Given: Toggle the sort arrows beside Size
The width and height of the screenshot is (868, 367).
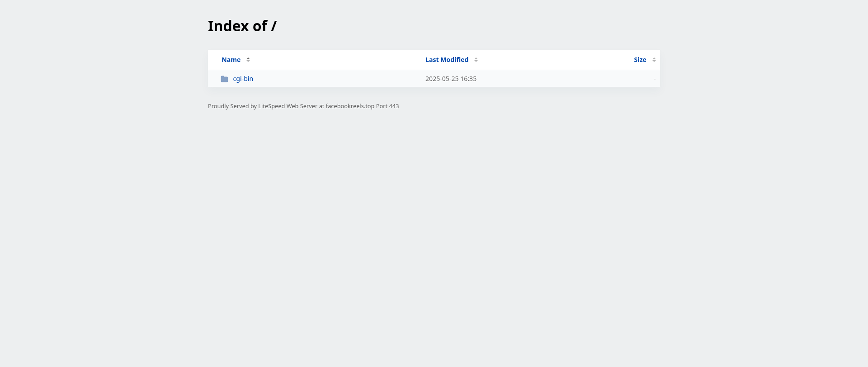Looking at the screenshot, I should (654, 60).
